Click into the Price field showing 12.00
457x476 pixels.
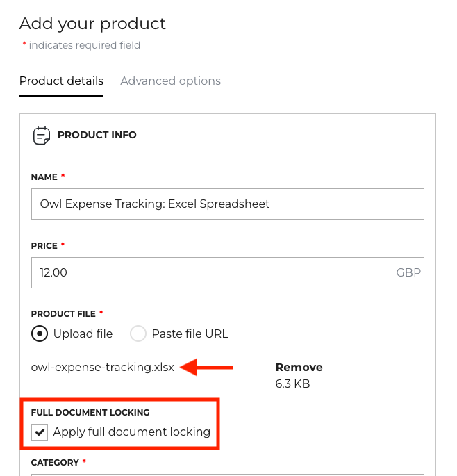point(208,273)
